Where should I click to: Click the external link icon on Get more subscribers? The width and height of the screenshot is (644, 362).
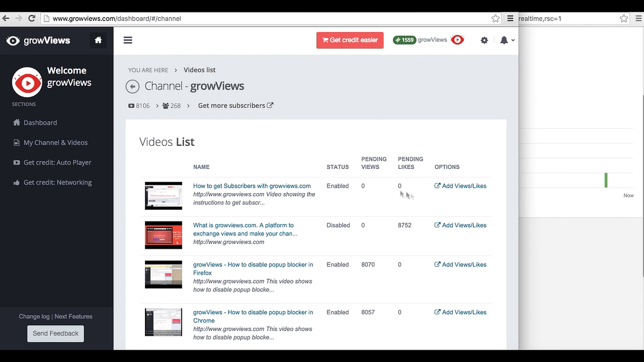point(270,105)
